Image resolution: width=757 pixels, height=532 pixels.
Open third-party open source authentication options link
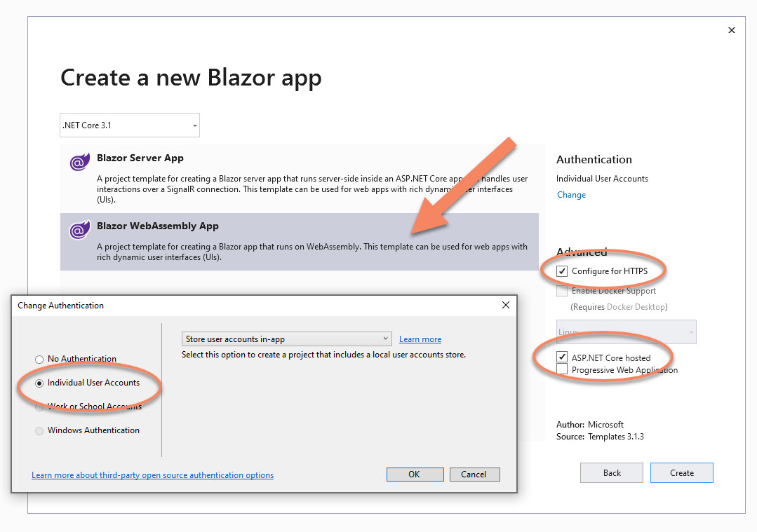152,475
